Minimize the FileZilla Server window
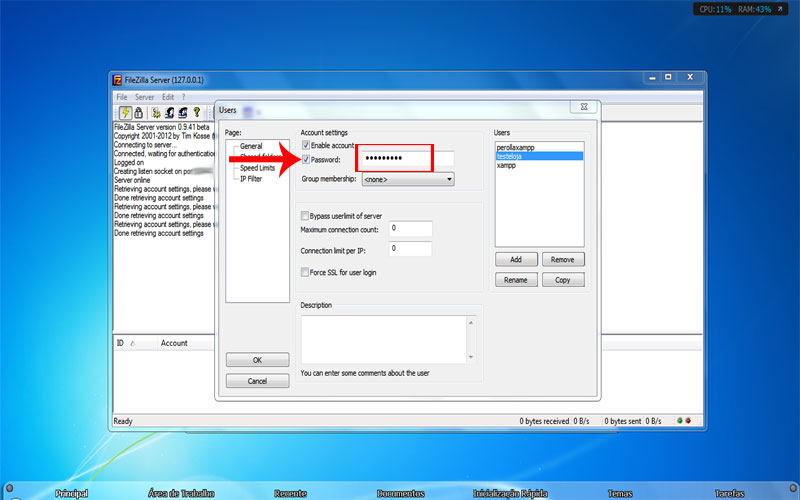800x500 pixels. (x=652, y=77)
